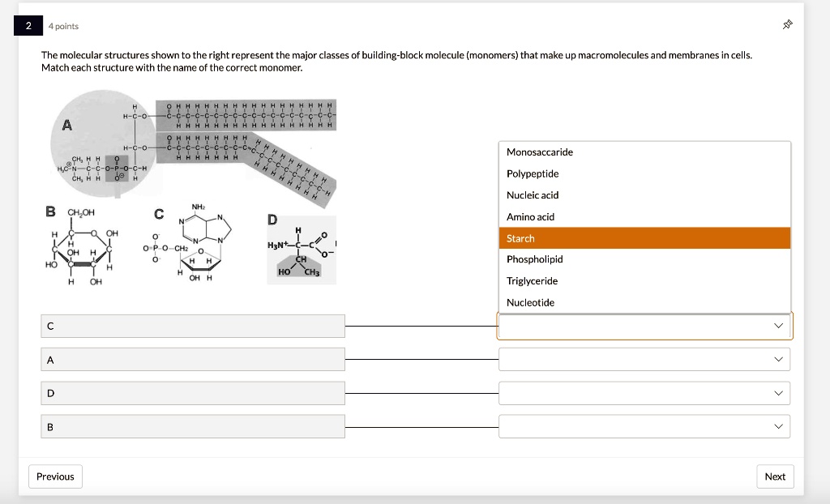Image resolution: width=830 pixels, height=504 pixels.
Task: Click the highlighted answer combo box
Action: (x=644, y=325)
